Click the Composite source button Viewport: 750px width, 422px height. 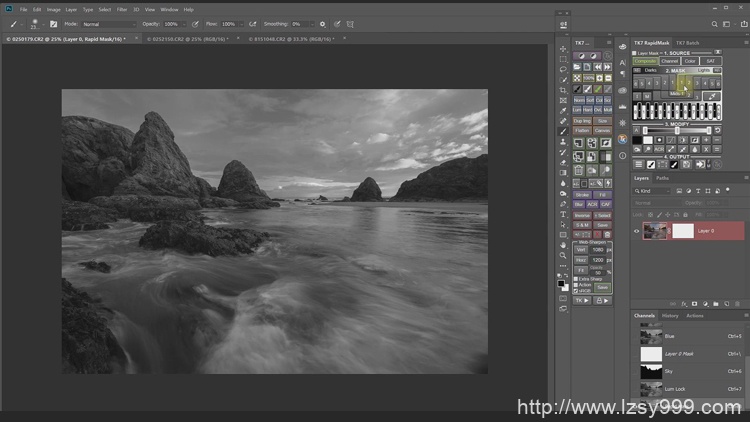pos(645,61)
